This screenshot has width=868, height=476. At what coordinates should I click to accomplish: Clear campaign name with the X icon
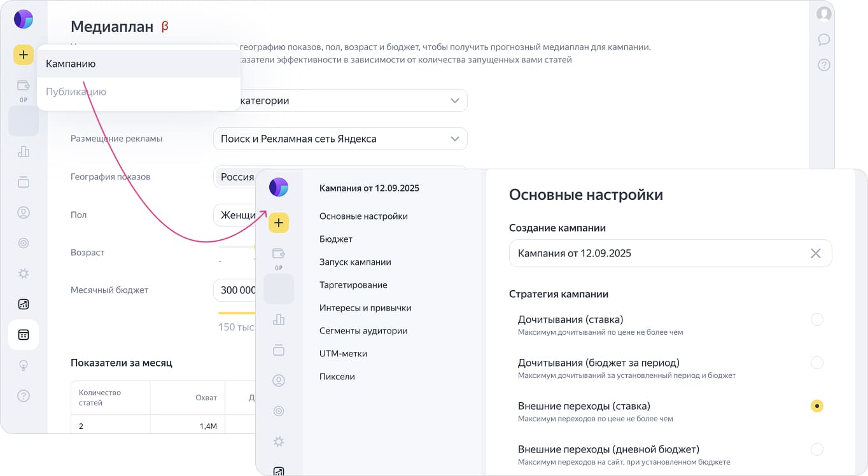(816, 253)
